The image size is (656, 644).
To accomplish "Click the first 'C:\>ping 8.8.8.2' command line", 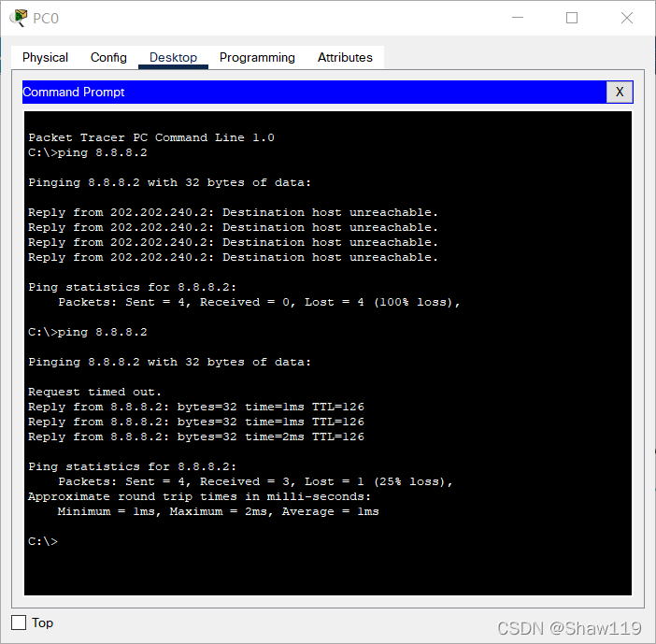I will [88, 152].
